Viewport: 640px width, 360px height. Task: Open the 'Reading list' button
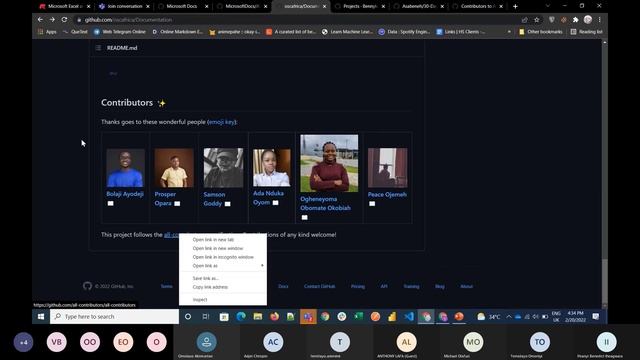586,31
